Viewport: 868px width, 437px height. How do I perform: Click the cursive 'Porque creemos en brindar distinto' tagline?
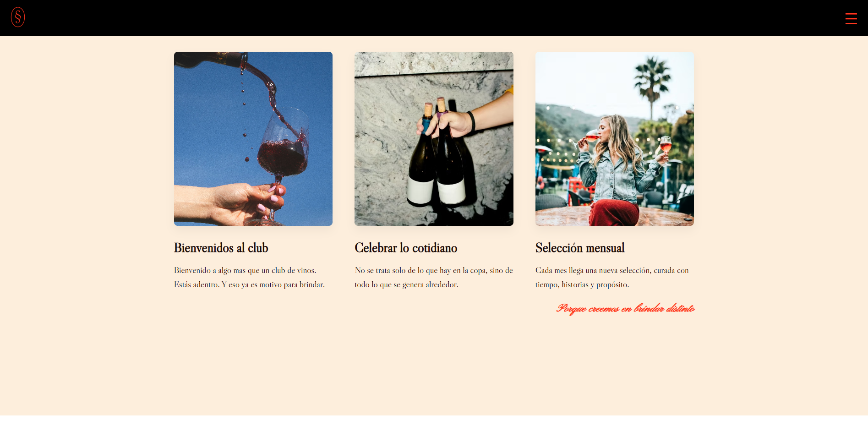click(625, 309)
